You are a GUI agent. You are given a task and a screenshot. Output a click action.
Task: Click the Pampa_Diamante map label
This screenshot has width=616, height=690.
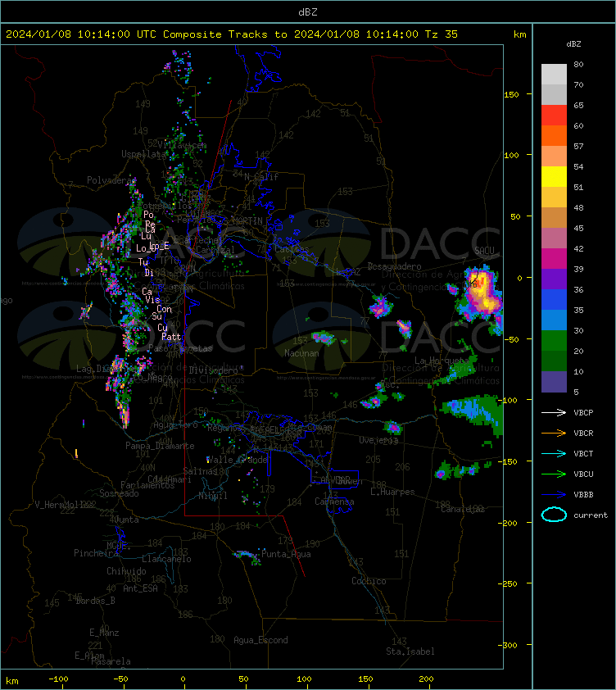(160, 446)
